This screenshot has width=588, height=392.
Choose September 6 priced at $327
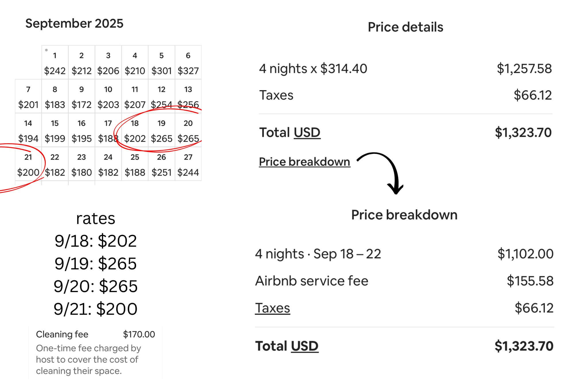tap(188, 63)
